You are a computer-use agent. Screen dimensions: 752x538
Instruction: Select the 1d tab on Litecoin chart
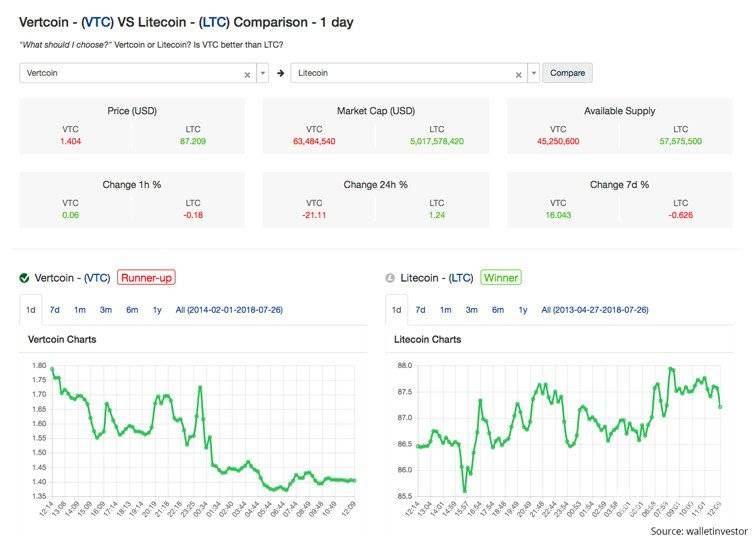tap(397, 310)
